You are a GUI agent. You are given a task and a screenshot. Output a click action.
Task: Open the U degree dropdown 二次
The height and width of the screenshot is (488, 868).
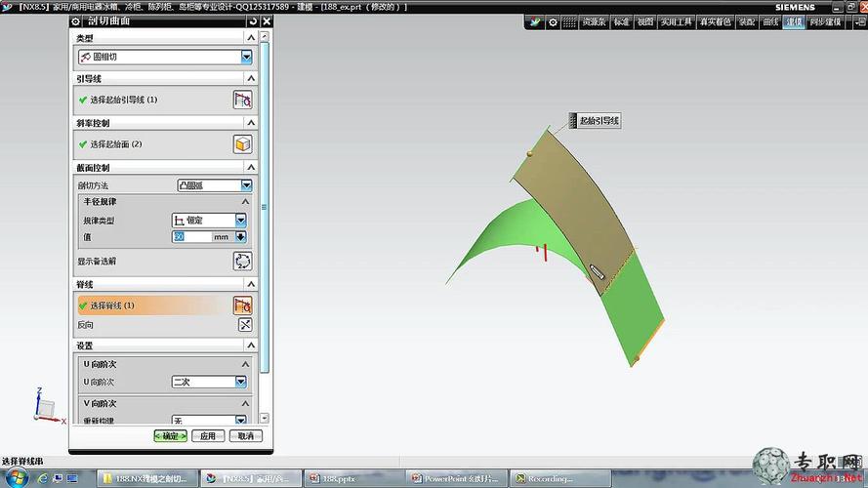(209, 382)
